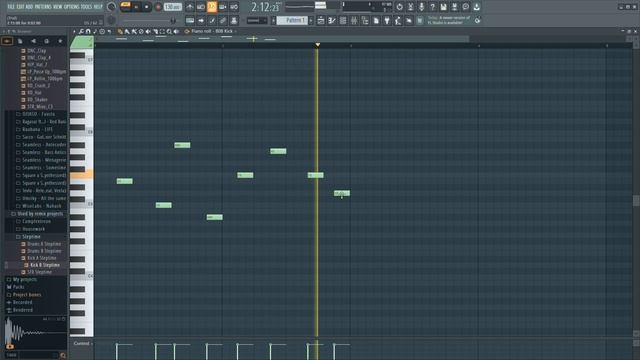Open the HELP menu
Screen dimensions: 640x360
[98, 7]
